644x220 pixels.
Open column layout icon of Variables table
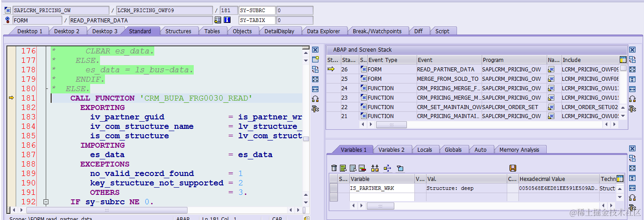[620, 179]
